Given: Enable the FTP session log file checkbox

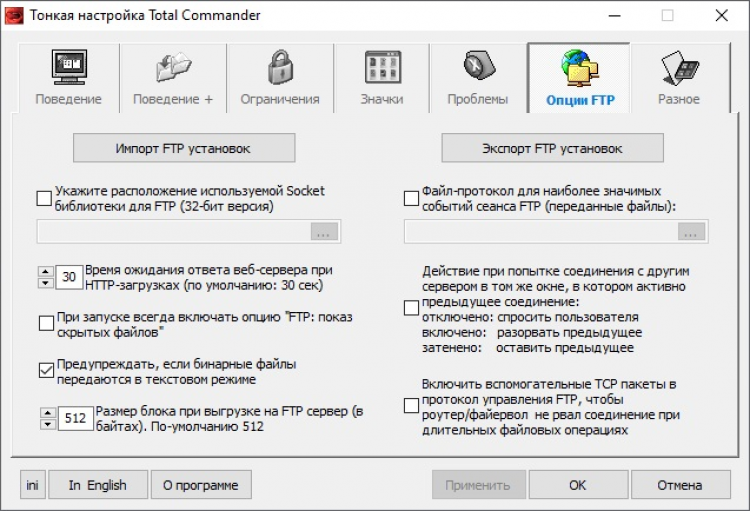Looking at the screenshot, I should click(412, 199).
